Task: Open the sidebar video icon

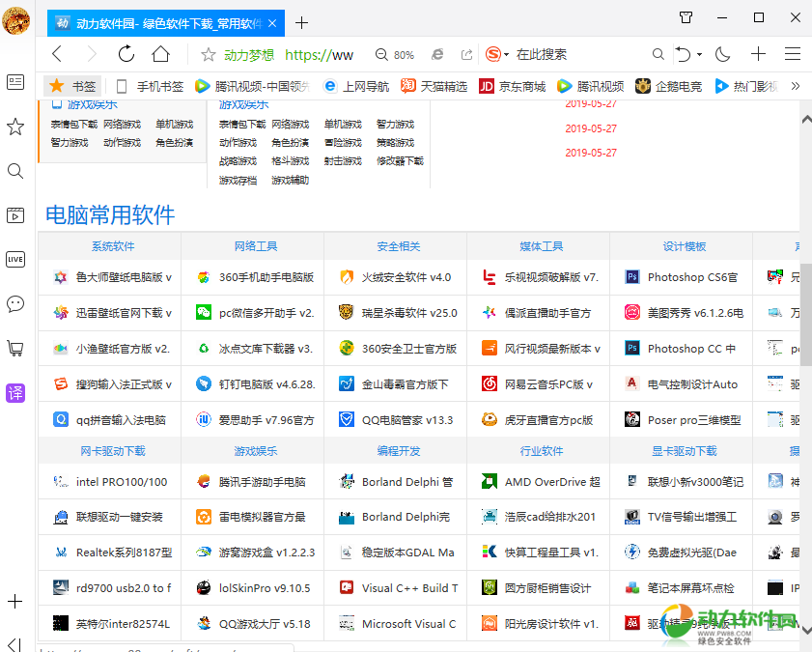Action: pos(15,214)
